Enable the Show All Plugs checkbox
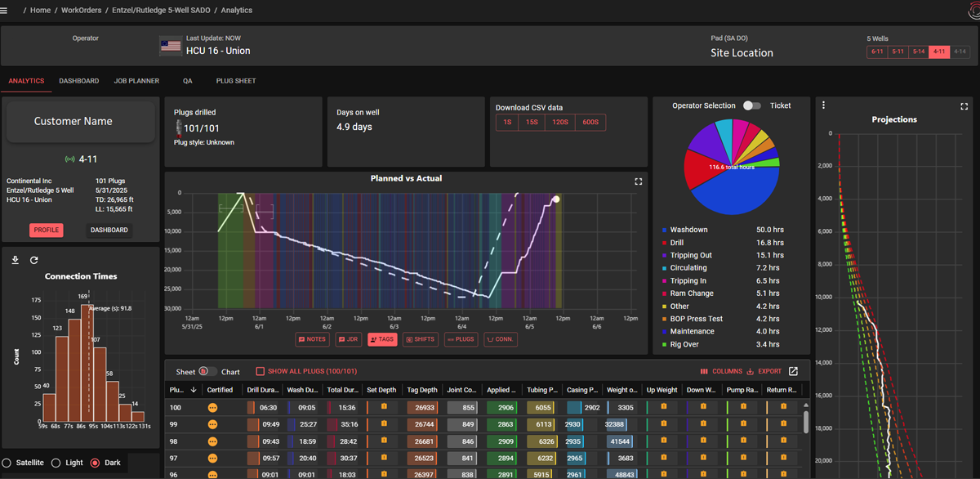 coord(261,371)
